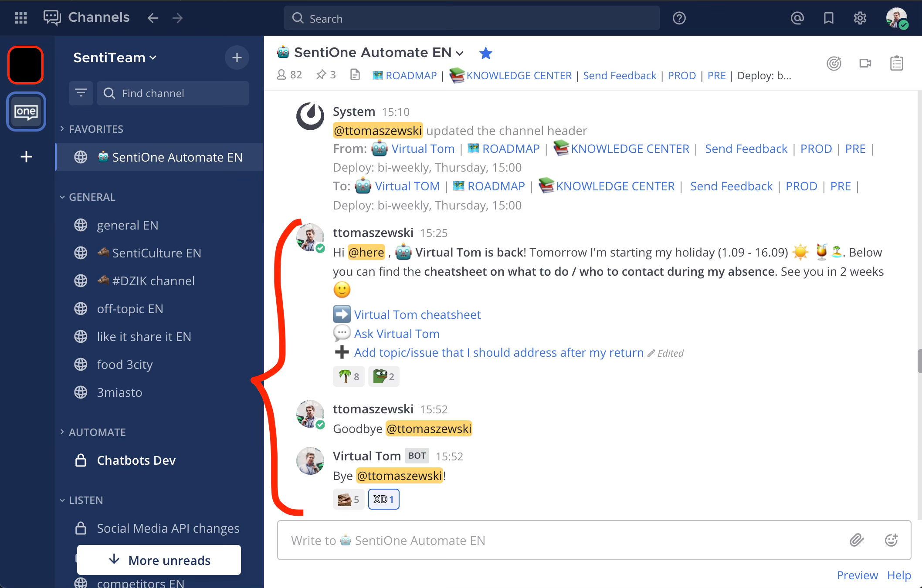Open recent mentions via @ icon
922x588 pixels.
click(797, 18)
